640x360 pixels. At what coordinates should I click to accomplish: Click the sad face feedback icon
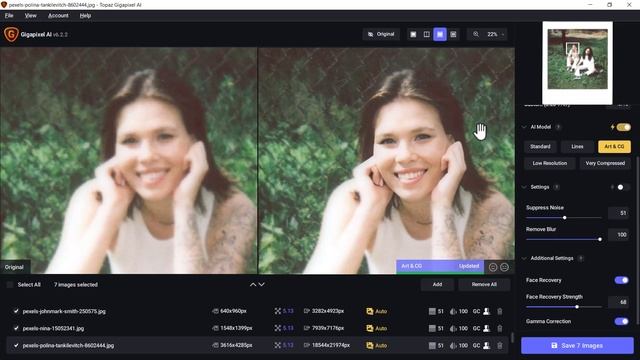coord(504,267)
